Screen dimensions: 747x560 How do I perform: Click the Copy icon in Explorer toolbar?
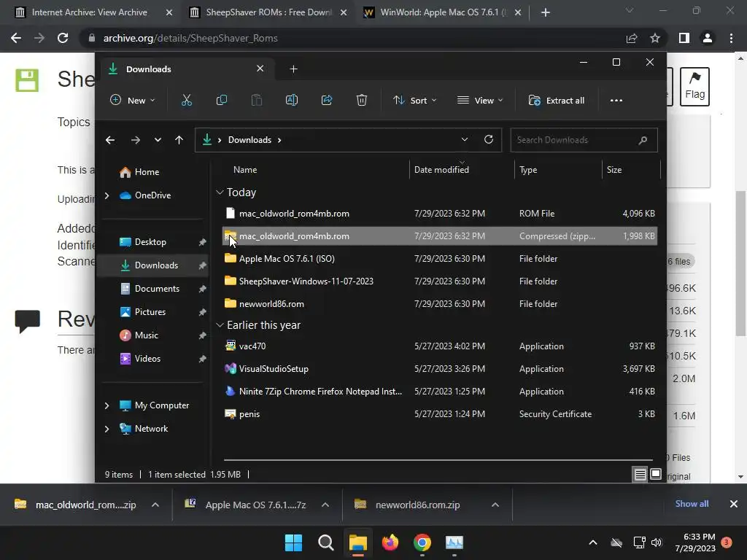[x=222, y=100]
